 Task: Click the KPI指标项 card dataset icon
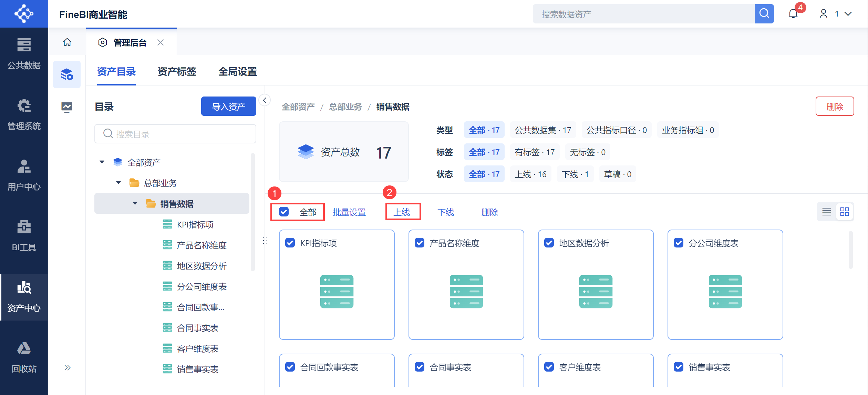click(x=337, y=292)
